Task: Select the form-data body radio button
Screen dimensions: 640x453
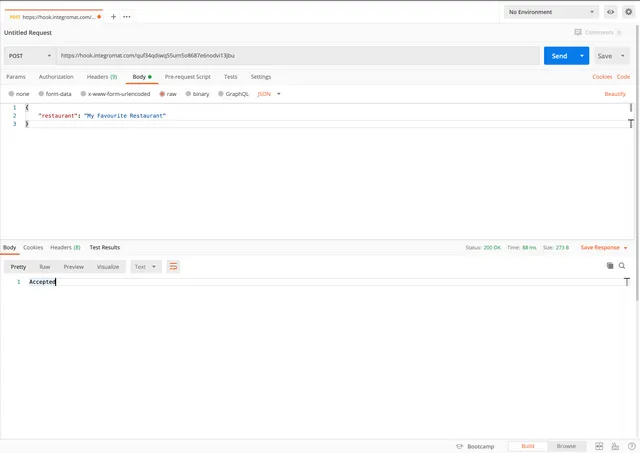Action: pos(41,93)
